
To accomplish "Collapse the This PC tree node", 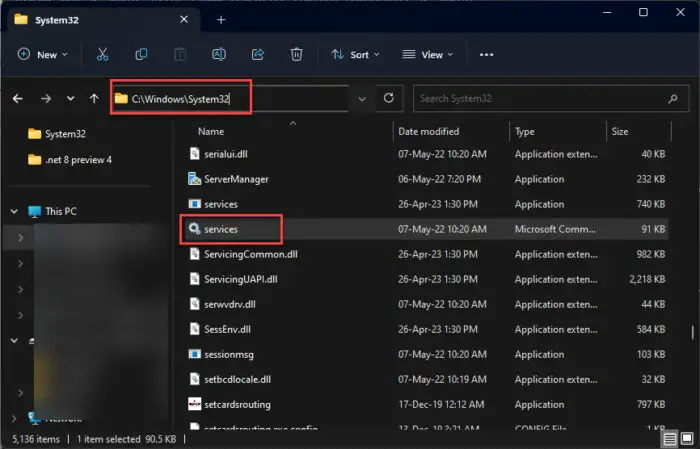I will (x=14, y=211).
